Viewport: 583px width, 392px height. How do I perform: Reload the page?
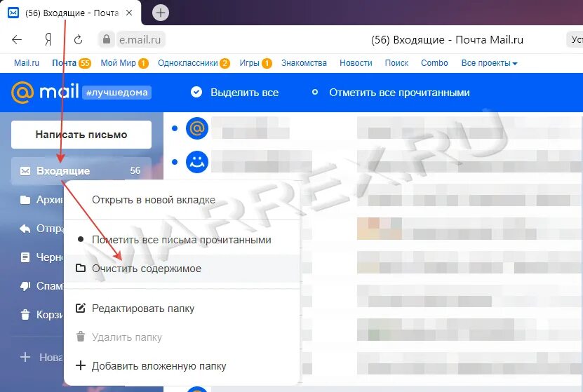point(78,39)
